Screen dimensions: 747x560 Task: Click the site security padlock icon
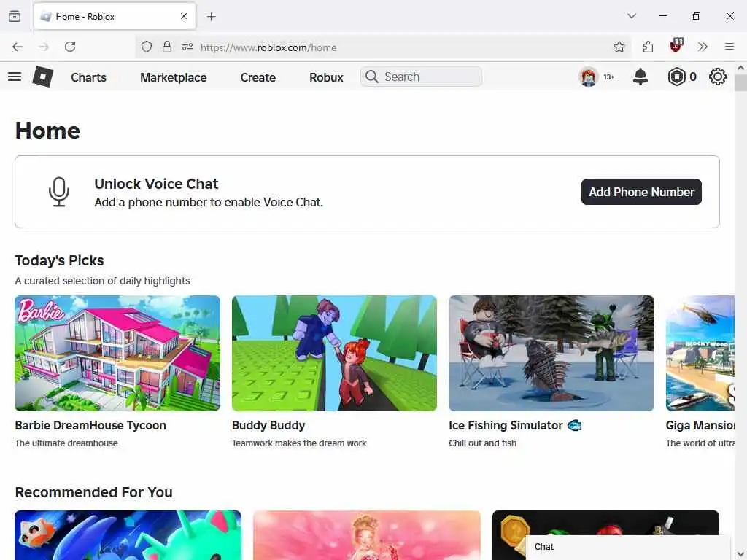tap(167, 47)
